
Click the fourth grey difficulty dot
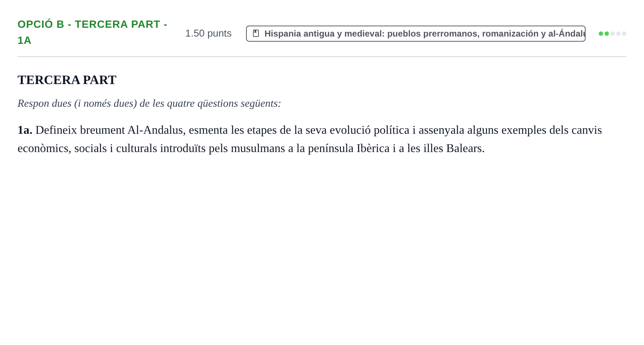[x=618, y=34]
